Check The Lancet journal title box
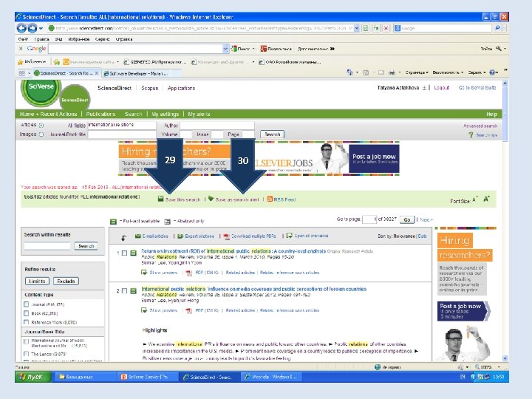 pyautogui.click(x=26, y=354)
